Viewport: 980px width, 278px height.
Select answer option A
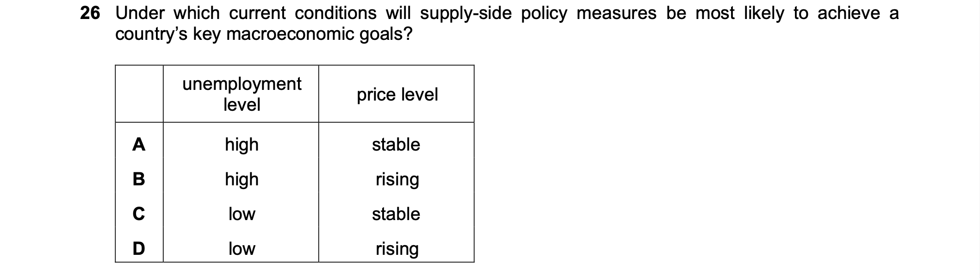point(139,145)
